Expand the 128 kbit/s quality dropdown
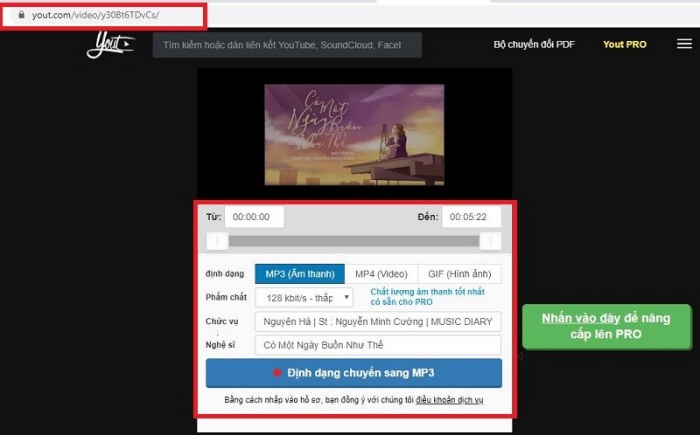The height and width of the screenshot is (435, 700). 304,297
